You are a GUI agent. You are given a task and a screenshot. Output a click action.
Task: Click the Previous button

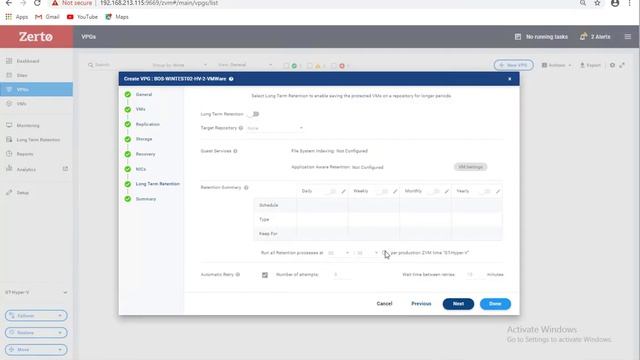pyautogui.click(x=421, y=304)
